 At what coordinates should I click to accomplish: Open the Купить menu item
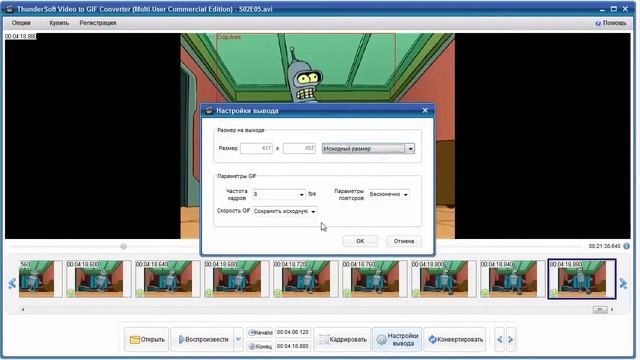(59, 23)
